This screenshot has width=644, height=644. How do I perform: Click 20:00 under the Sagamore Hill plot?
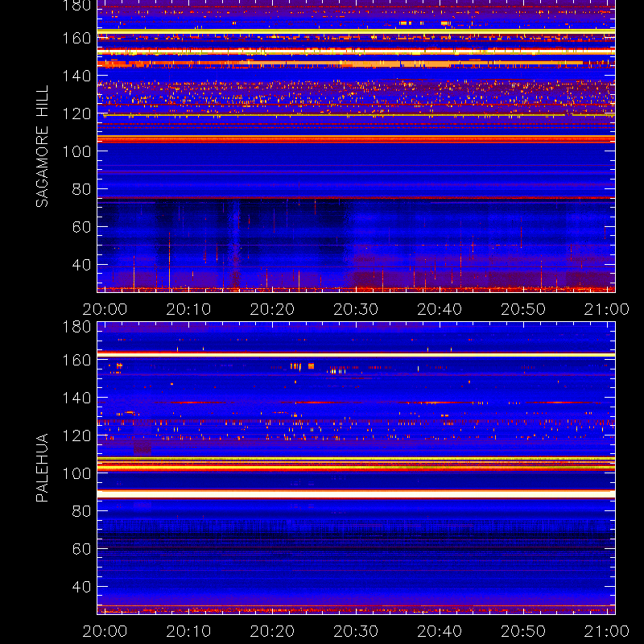pyautogui.click(x=105, y=309)
